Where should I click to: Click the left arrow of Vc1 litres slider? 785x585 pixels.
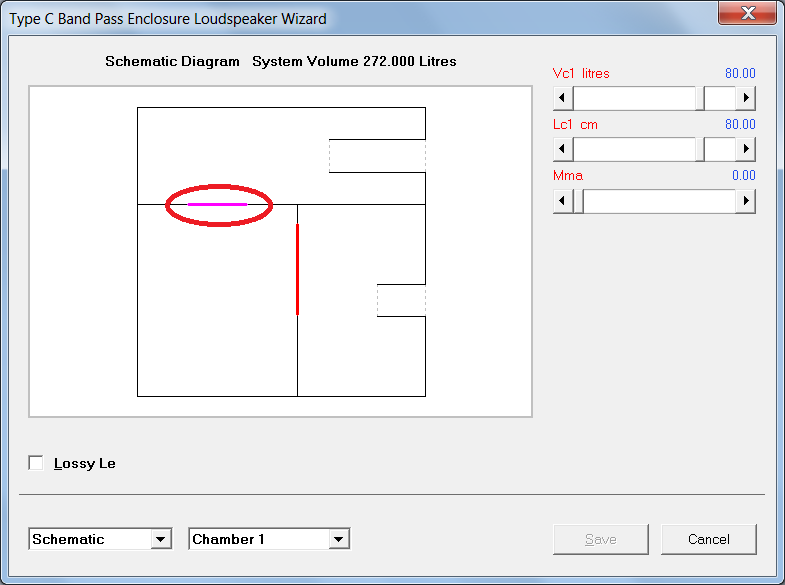(x=563, y=98)
